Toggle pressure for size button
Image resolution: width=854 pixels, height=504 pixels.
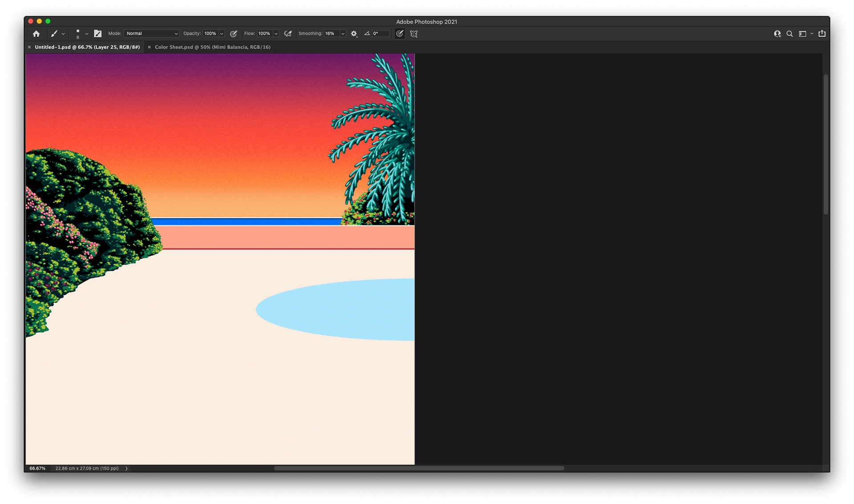[x=399, y=34]
